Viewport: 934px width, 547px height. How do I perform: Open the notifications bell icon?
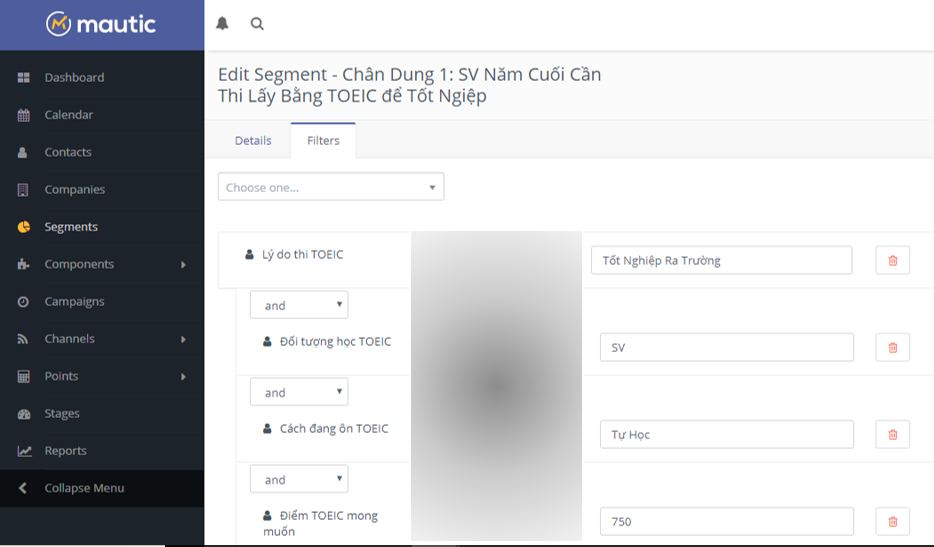pyautogui.click(x=222, y=24)
